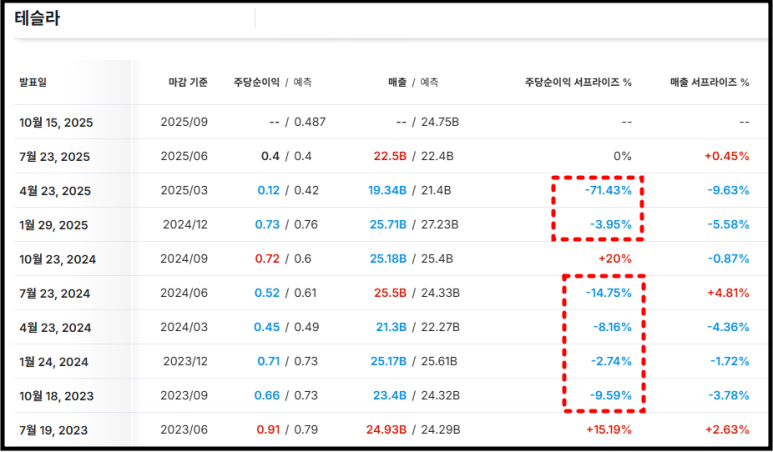Click the revenue cell 25.5B / 24.33B

(417, 293)
